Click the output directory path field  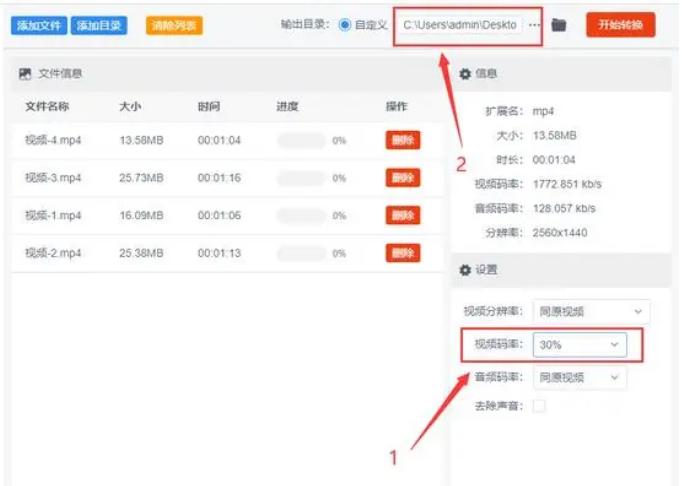459,25
